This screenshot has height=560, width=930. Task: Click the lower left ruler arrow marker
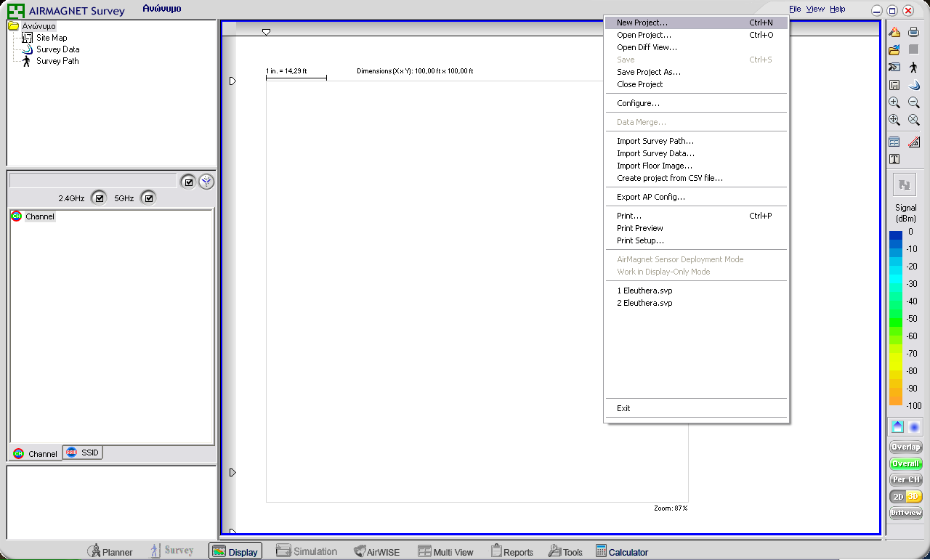click(232, 473)
